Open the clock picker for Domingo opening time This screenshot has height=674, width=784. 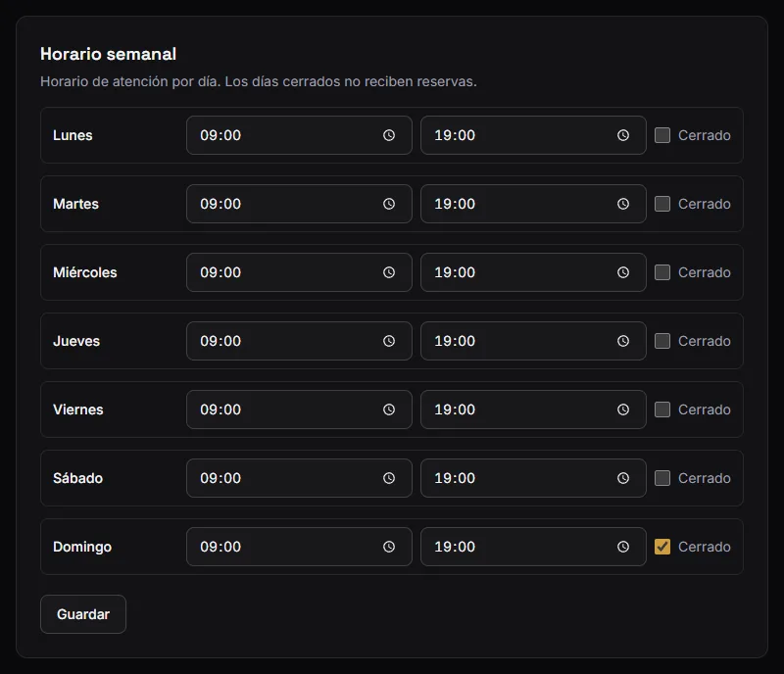tap(389, 547)
